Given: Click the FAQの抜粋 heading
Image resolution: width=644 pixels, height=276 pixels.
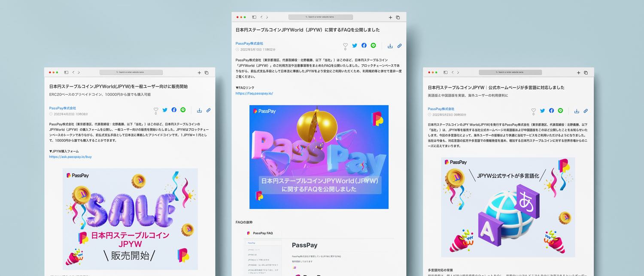Looking at the screenshot, I should pyautogui.click(x=244, y=222).
